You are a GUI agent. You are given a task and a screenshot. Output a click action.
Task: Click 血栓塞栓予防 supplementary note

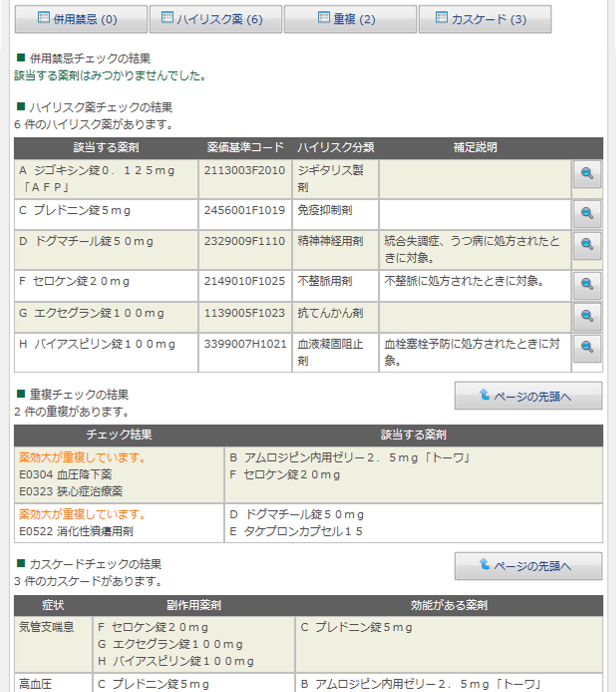coord(472,352)
